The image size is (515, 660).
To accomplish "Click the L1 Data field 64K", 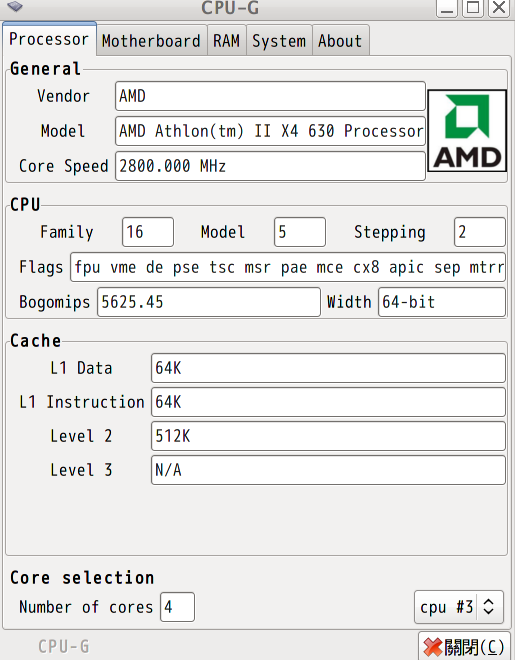I will click(328, 368).
